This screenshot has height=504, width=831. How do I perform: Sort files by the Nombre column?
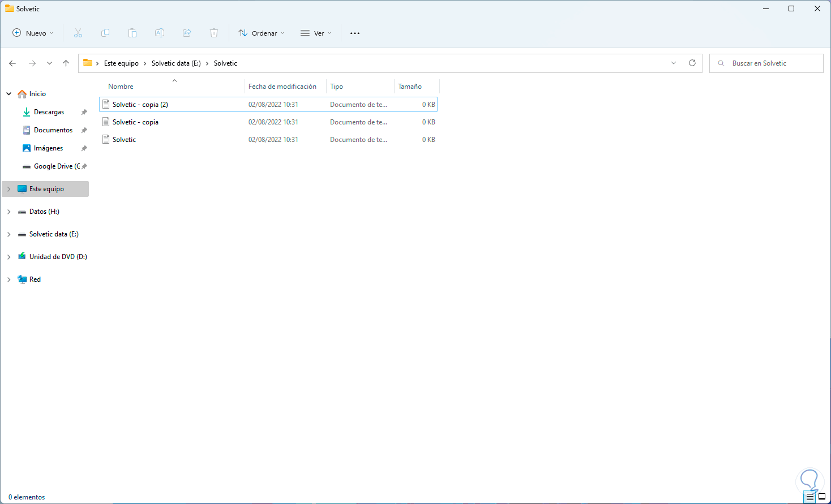121,87
